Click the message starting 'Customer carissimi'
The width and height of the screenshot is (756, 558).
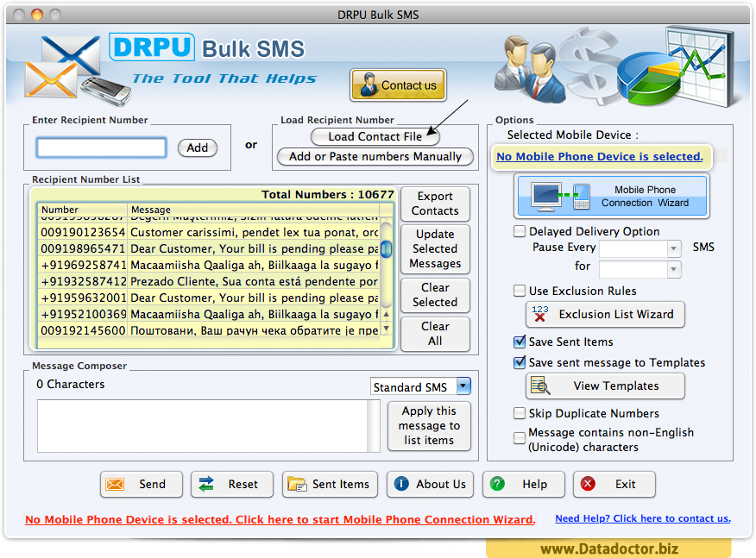[254, 232]
